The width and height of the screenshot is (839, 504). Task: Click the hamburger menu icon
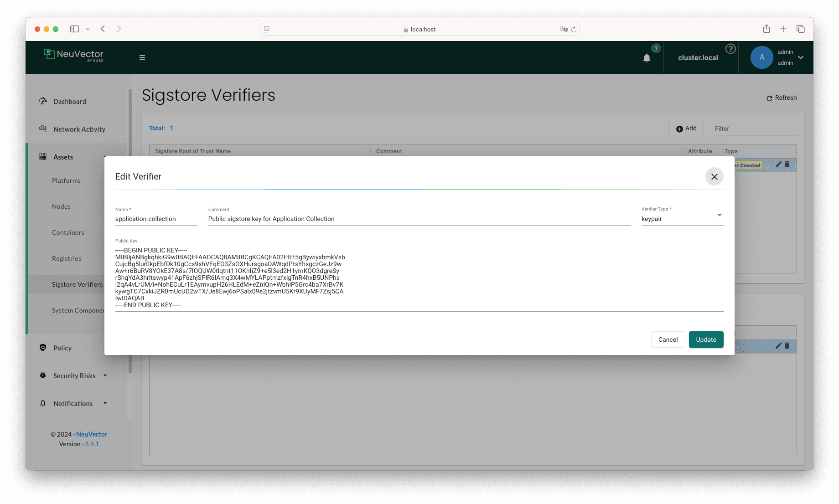coord(142,57)
